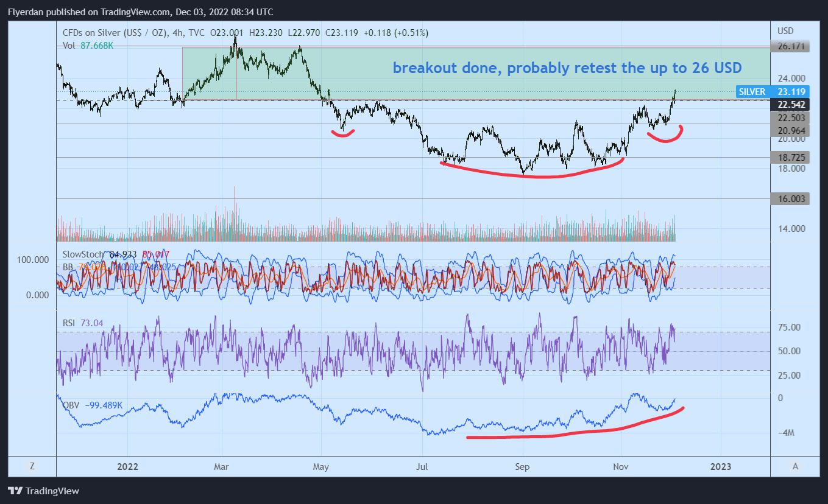Click the OBV -99.489K indicator label
This screenshot has height=504, width=828.
[93, 405]
